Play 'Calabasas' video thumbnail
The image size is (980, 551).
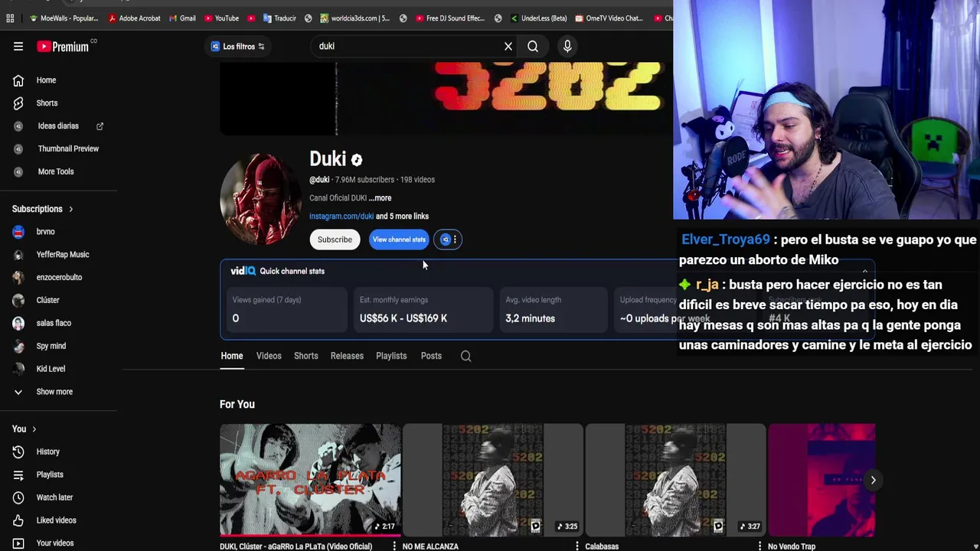(x=675, y=480)
